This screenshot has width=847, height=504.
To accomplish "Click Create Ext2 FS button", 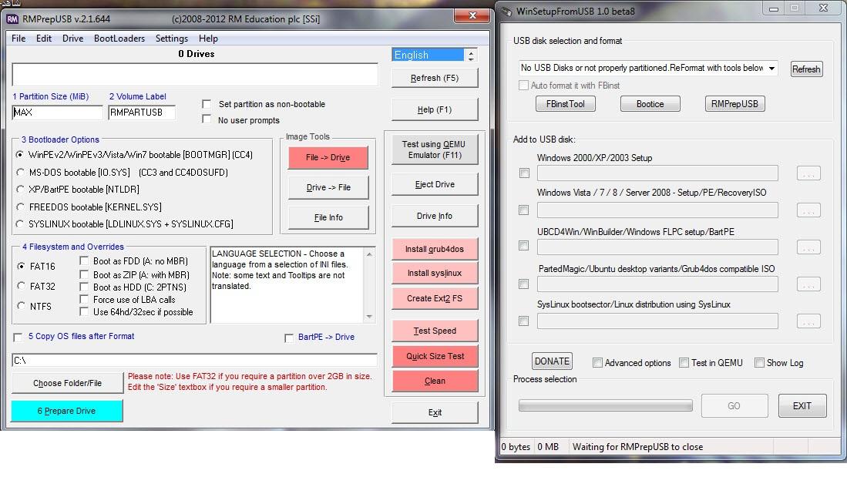I will (x=435, y=298).
